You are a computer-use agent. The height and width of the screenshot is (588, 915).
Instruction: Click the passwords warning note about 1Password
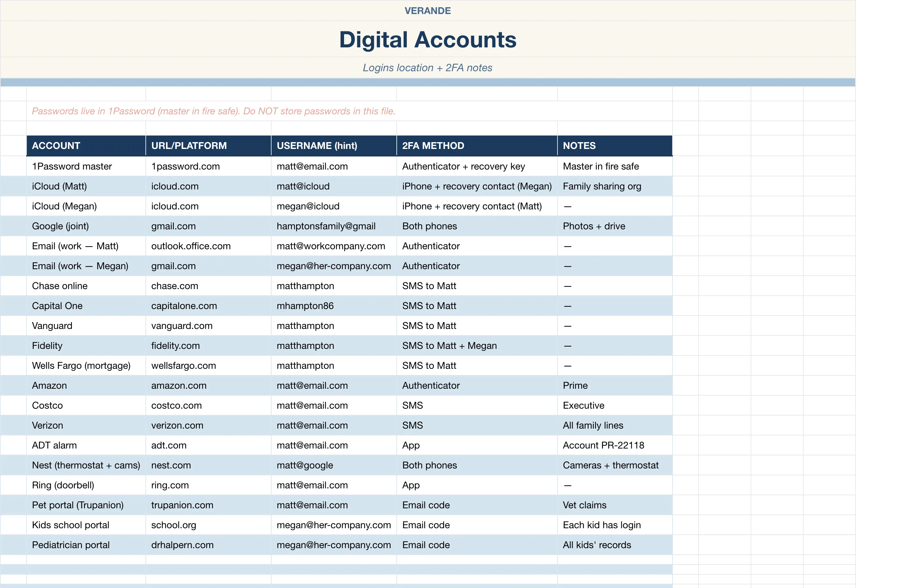point(213,111)
